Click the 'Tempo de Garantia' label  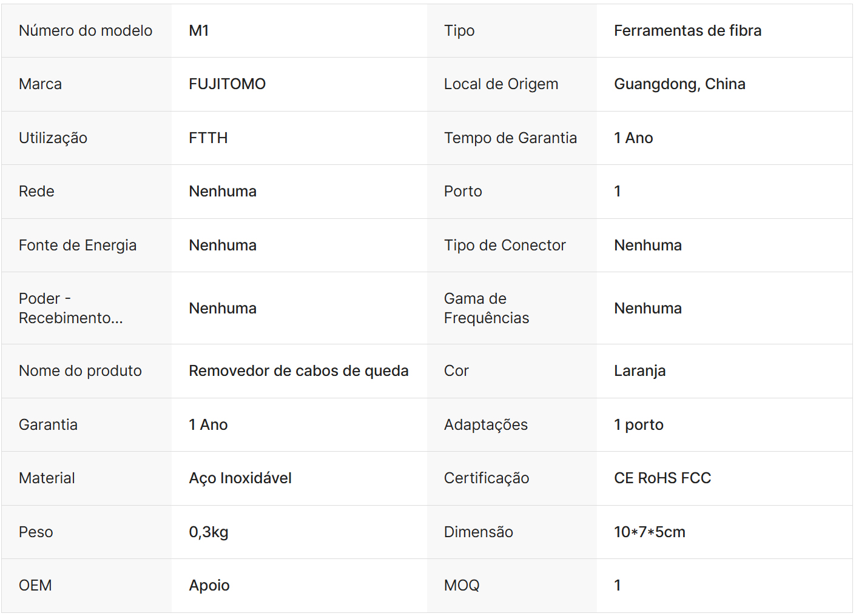click(510, 138)
